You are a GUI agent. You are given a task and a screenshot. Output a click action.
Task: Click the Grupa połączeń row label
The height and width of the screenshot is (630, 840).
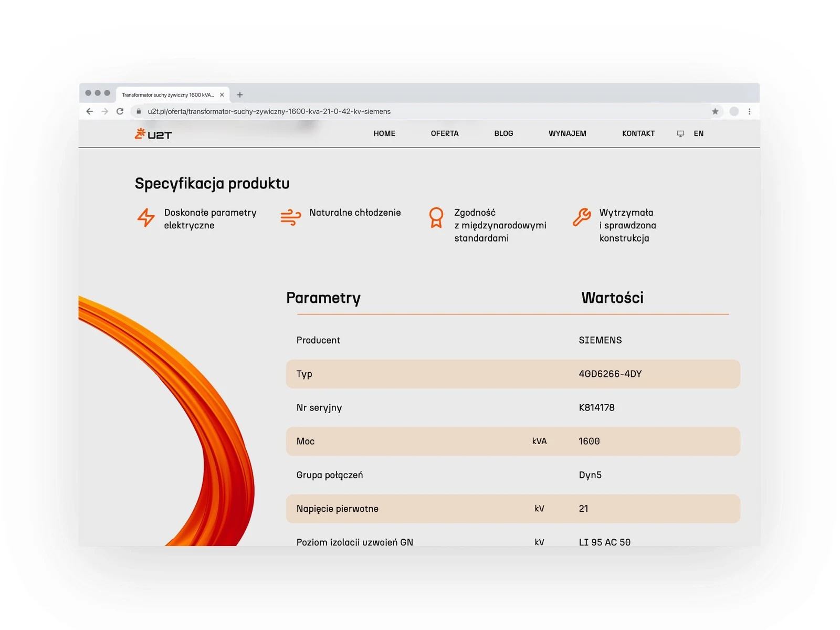(x=330, y=475)
